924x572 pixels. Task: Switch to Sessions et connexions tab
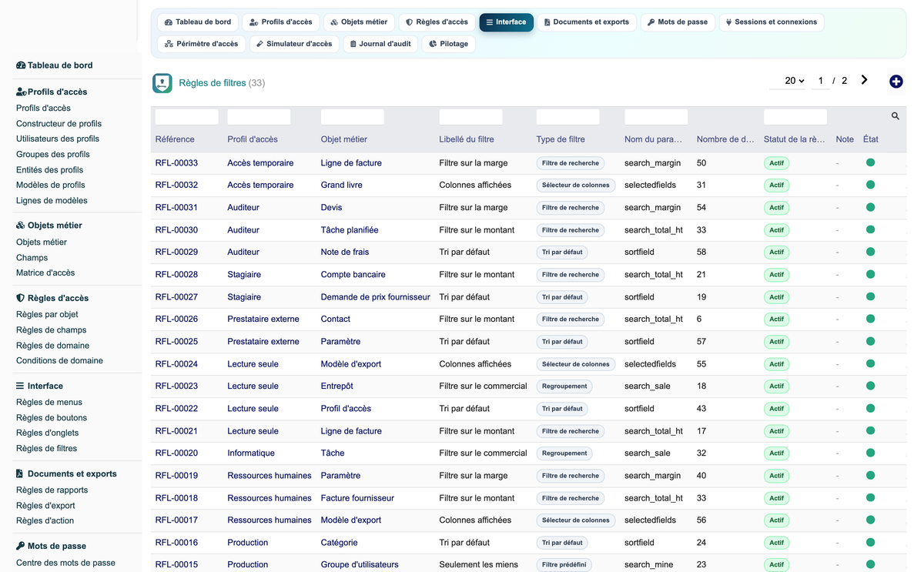(x=772, y=22)
